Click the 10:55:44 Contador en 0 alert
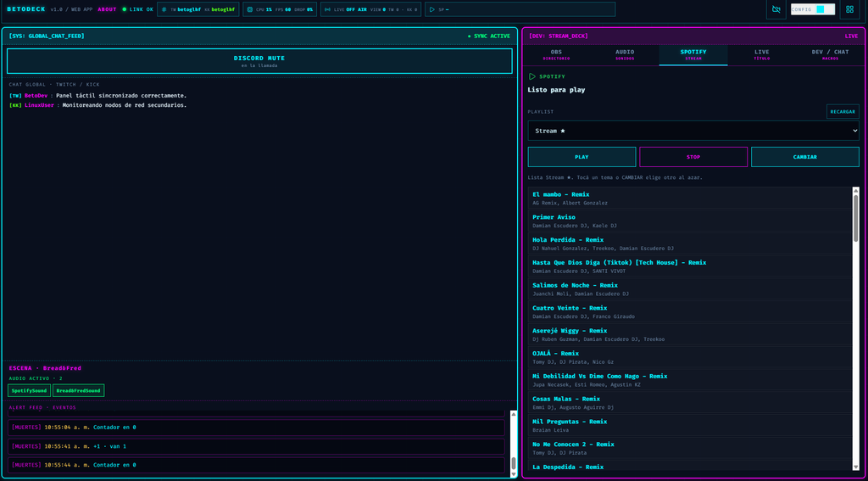This screenshot has height=481, width=868. 256,465
